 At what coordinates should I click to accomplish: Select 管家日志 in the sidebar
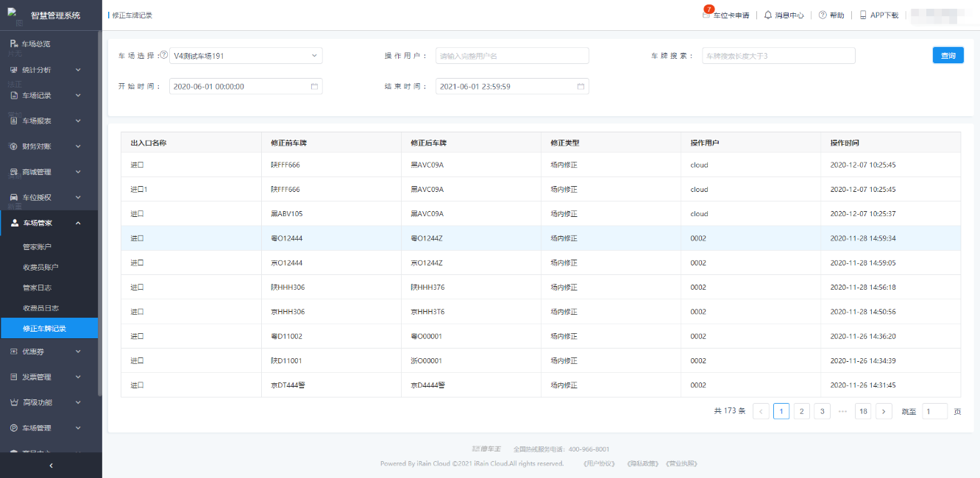pyautogui.click(x=37, y=288)
